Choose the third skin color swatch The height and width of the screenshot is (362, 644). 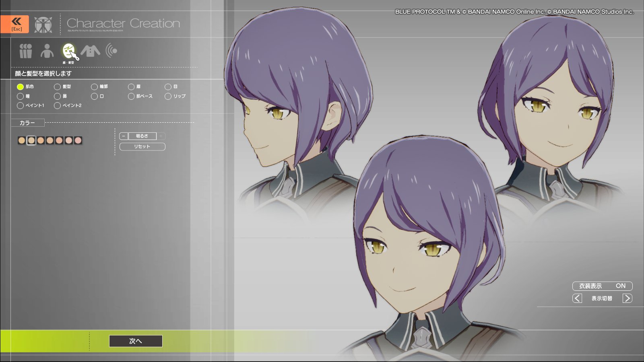click(x=41, y=140)
